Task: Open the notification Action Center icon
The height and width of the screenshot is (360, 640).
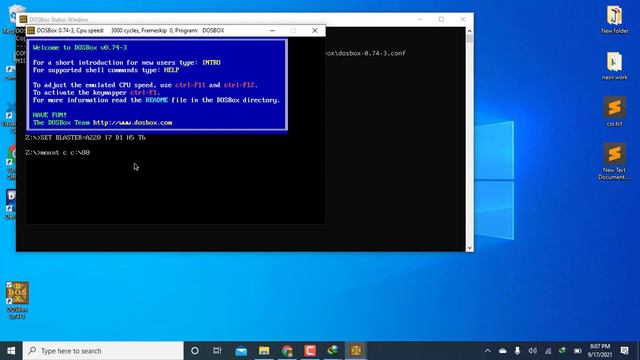Action: tap(624, 351)
